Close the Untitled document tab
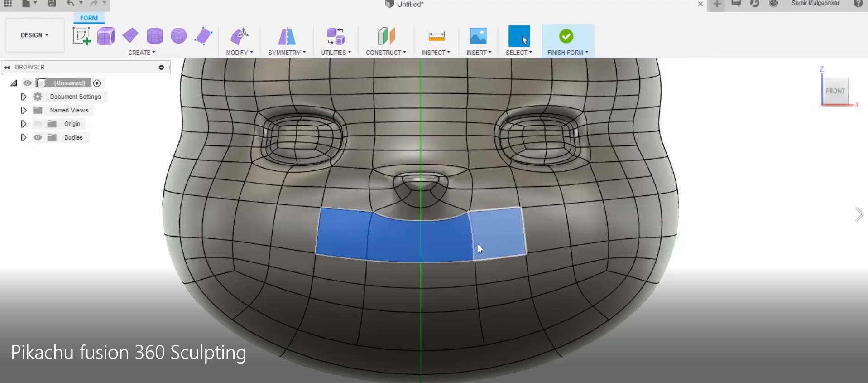 700,4
